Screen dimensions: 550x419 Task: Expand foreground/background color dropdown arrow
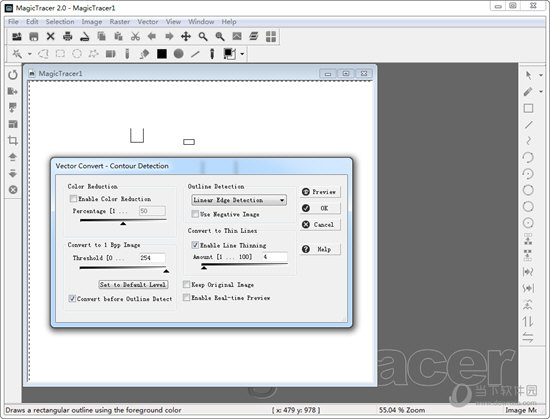[242, 54]
